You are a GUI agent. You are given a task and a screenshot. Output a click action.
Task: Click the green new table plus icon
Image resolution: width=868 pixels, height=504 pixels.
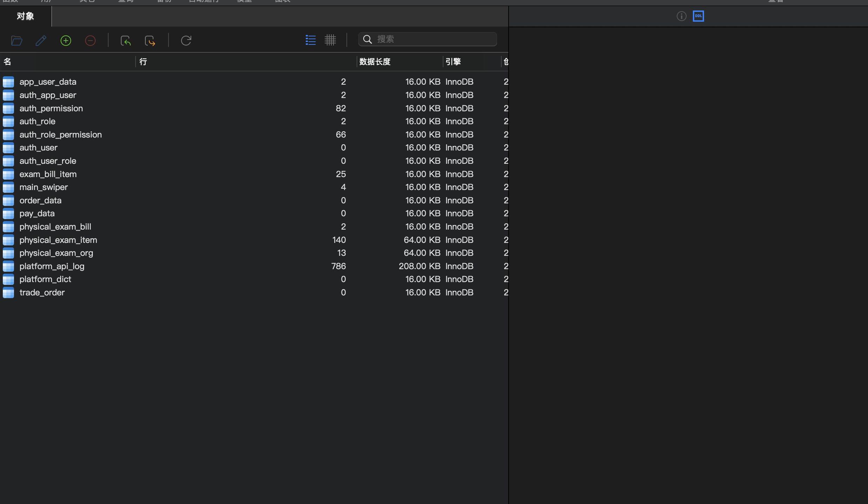click(x=66, y=41)
